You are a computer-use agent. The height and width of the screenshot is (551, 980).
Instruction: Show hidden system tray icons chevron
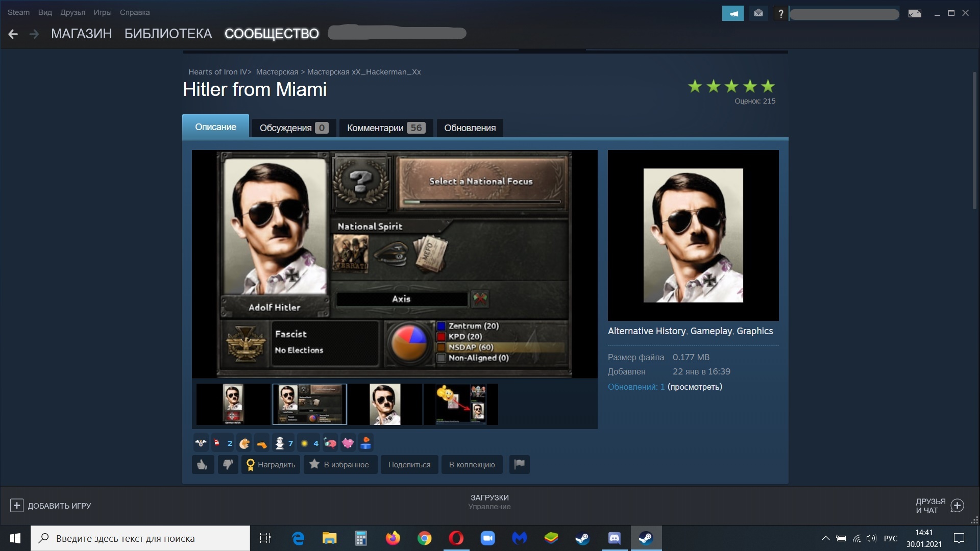pyautogui.click(x=825, y=538)
